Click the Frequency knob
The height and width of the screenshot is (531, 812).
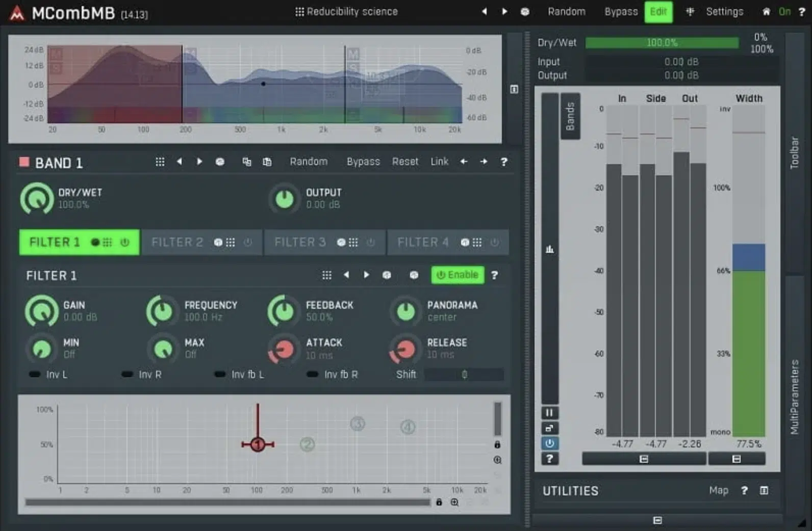click(x=162, y=311)
